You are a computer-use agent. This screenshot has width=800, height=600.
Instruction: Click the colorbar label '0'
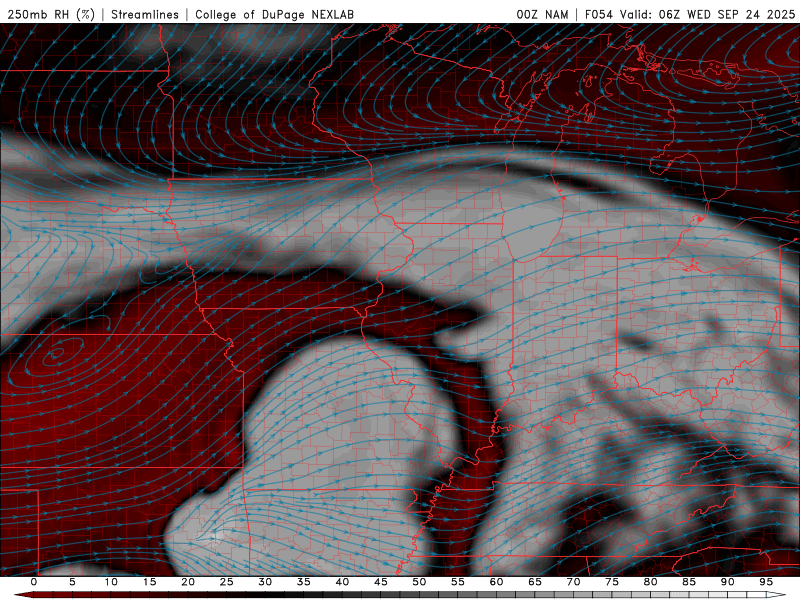pyautogui.click(x=34, y=582)
